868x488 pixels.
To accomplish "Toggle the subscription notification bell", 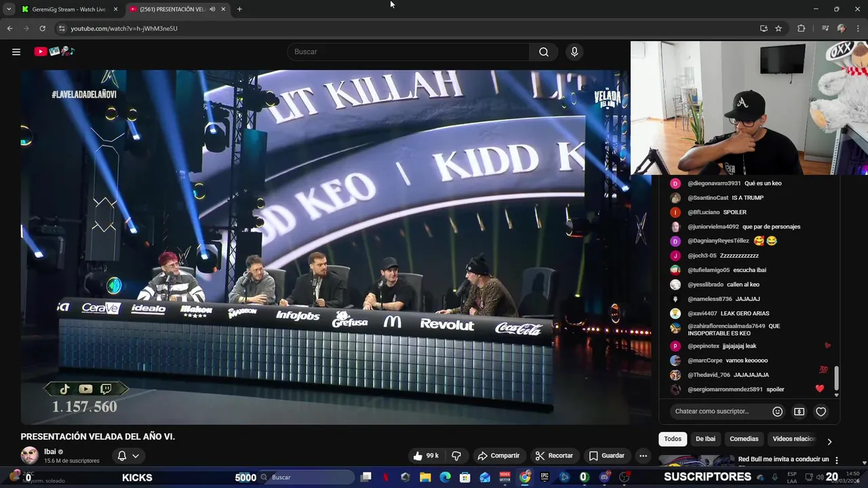I will click(122, 456).
